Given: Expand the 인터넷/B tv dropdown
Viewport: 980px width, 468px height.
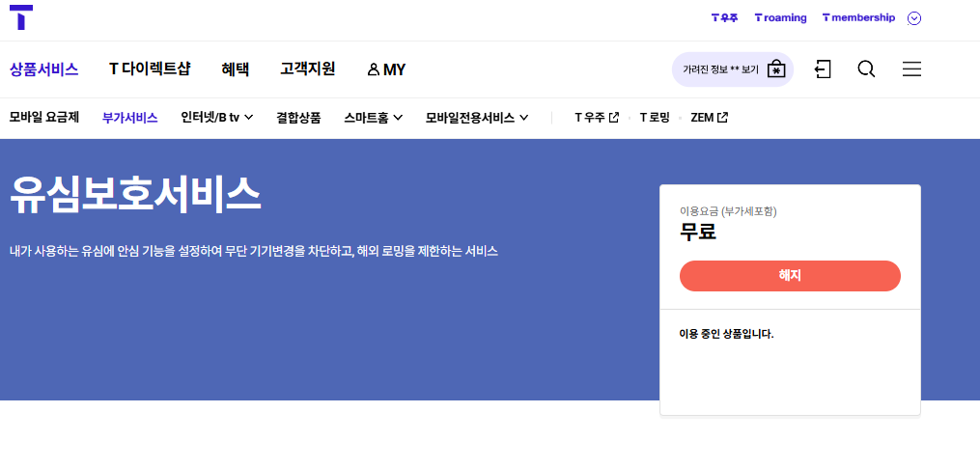Looking at the screenshot, I should coord(217,117).
